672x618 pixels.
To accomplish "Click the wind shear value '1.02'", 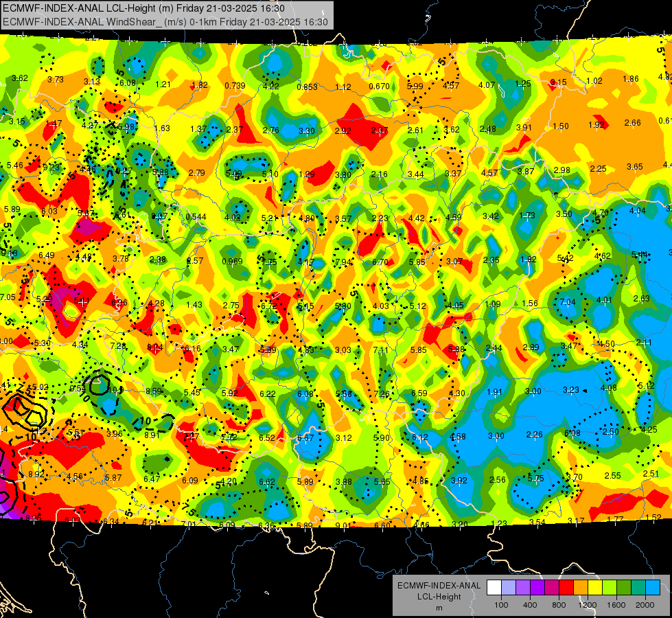I will tap(594, 80).
